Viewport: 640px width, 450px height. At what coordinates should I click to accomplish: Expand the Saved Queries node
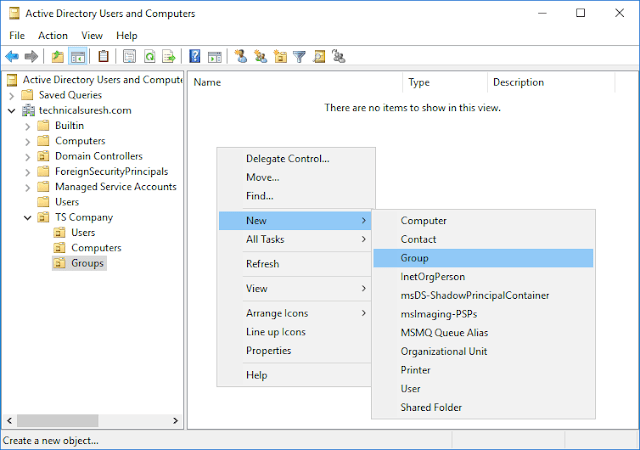click(x=11, y=96)
